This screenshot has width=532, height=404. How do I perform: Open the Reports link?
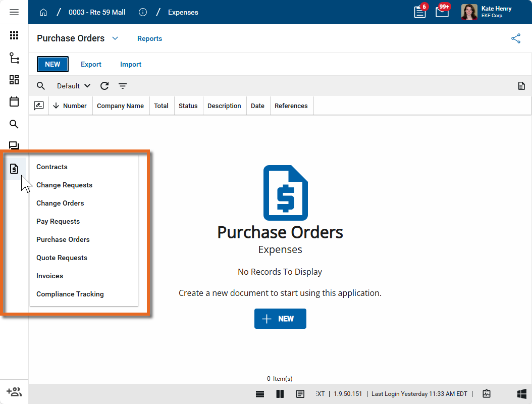pos(149,38)
